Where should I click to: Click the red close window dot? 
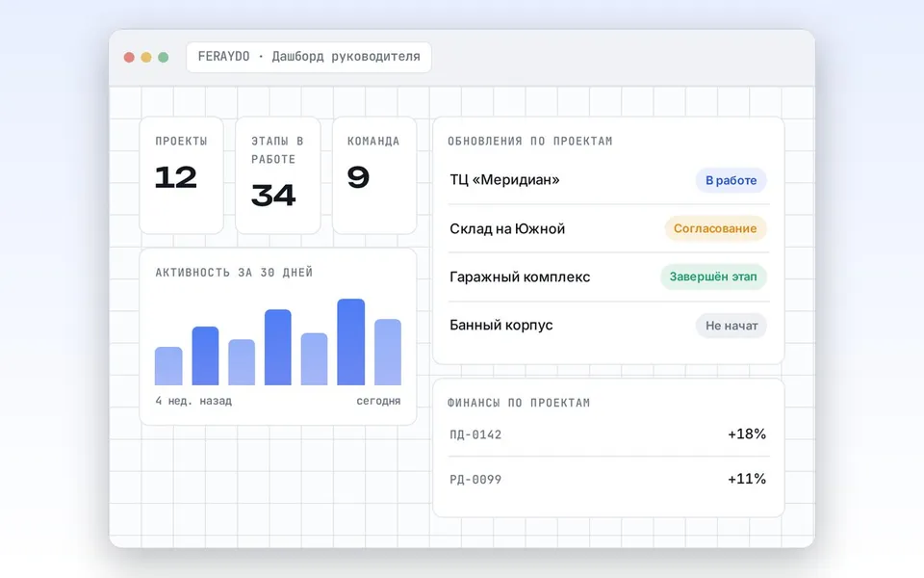(x=129, y=57)
